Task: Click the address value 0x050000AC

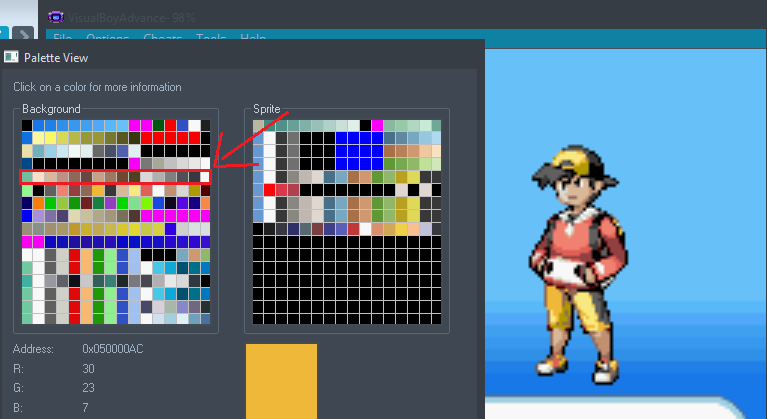Action: pyautogui.click(x=113, y=349)
